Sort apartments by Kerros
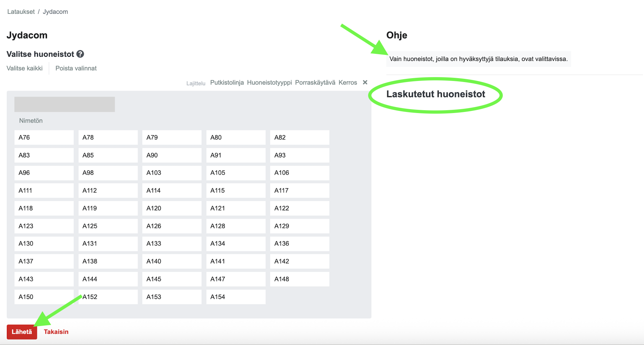This screenshot has height=345, width=644. (x=348, y=82)
